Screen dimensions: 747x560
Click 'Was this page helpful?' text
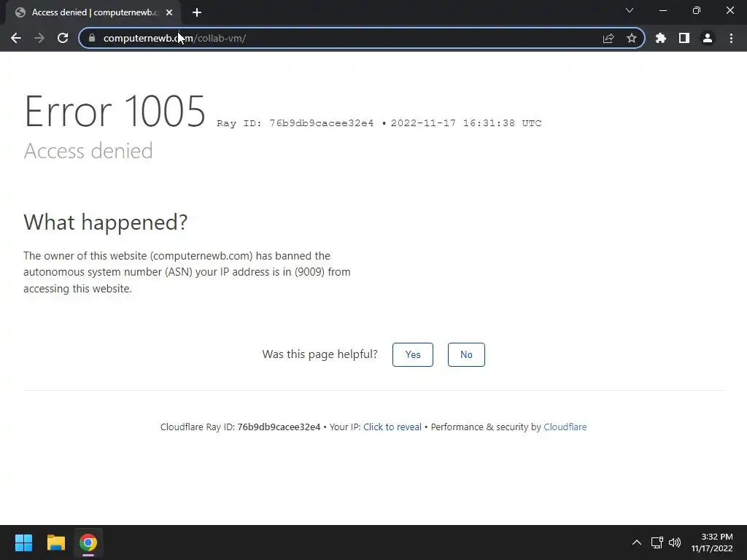(x=320, y=354)
